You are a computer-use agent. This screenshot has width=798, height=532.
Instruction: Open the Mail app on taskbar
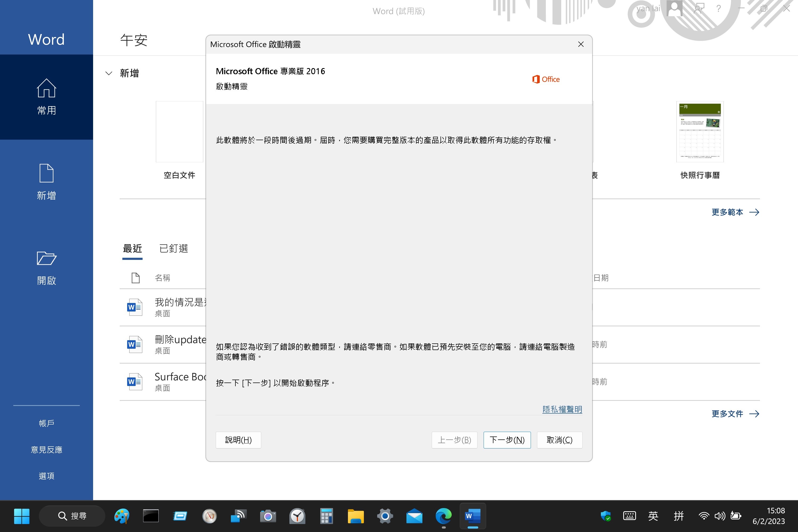pos(414,516)
